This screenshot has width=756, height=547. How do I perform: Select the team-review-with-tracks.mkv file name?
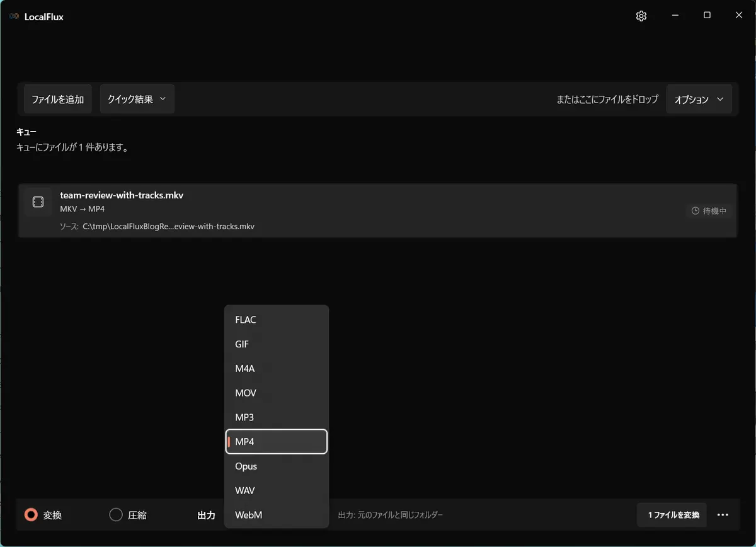click(122, 195)
